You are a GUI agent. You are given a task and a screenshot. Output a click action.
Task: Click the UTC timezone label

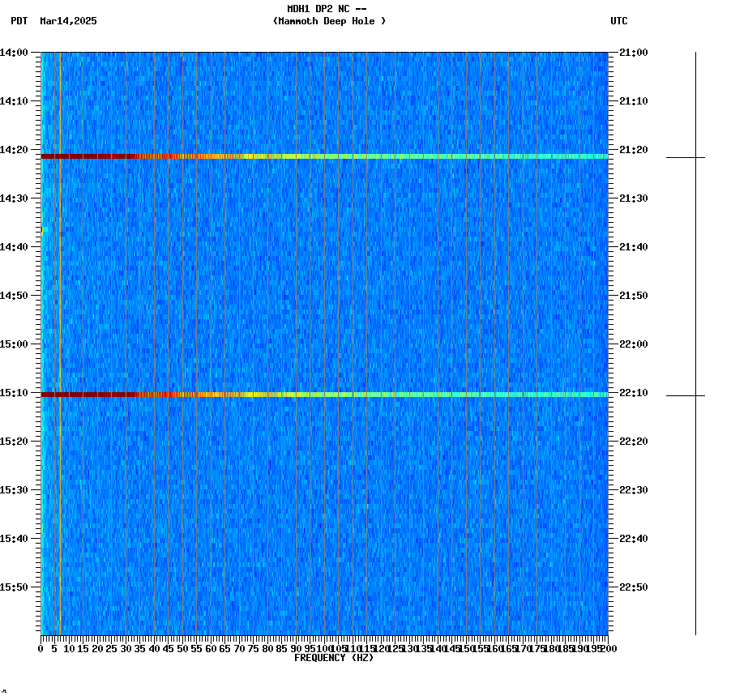coord(620,22)
